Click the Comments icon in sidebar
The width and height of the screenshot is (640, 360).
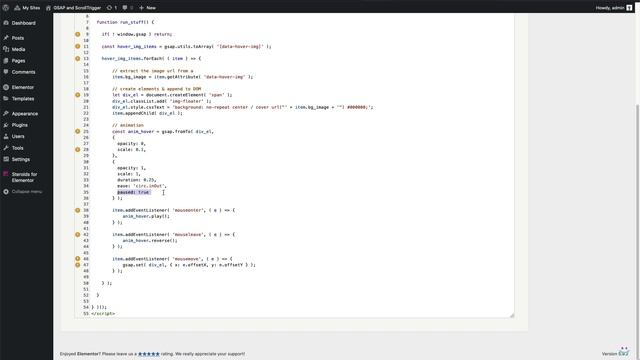6,72
